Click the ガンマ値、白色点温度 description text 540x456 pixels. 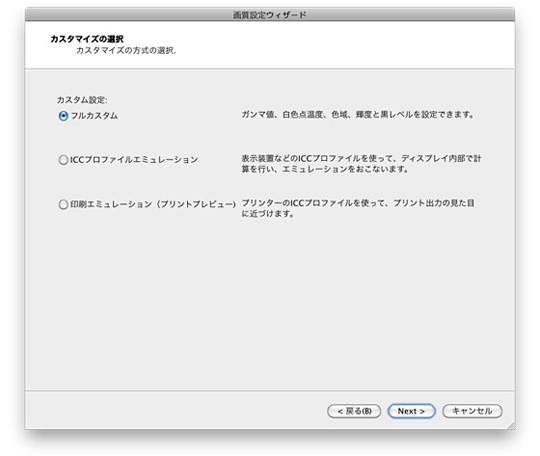click(357, 115)
